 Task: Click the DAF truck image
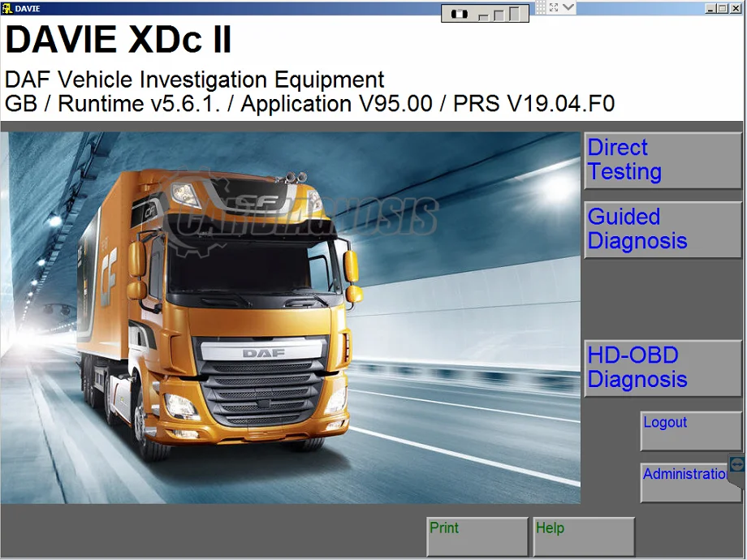pyautogui.click(x=290, y=317)
